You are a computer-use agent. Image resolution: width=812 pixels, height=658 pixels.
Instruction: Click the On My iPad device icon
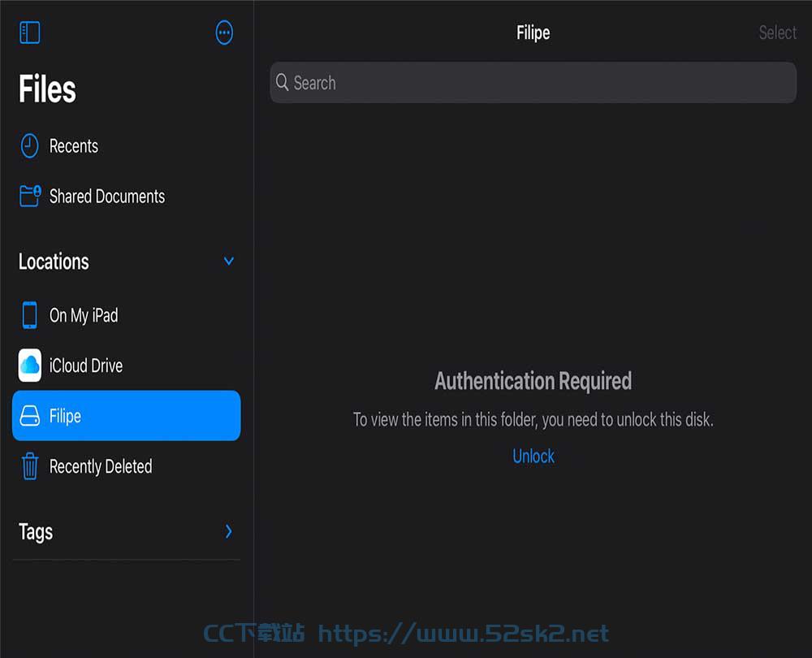click(29, 315)
